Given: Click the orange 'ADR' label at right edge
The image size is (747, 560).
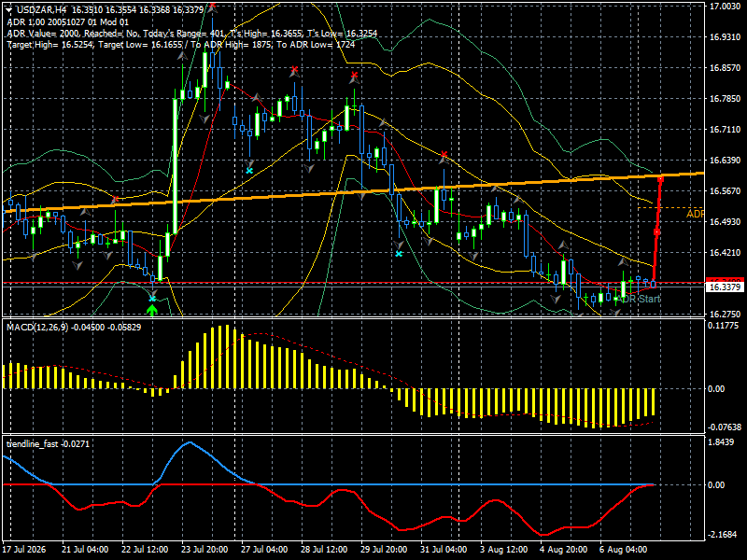Looking at the screenshot, I should pos(695,214).
